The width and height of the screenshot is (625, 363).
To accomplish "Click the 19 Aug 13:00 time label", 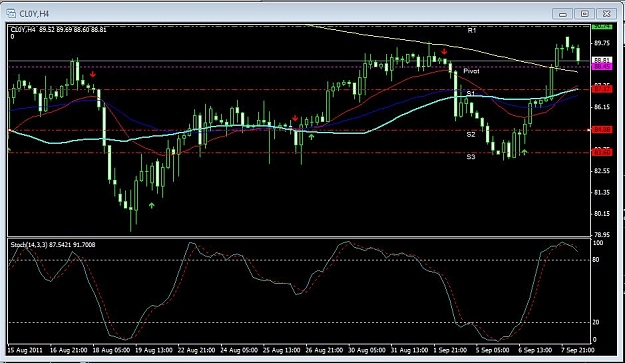I will [154, 350].
